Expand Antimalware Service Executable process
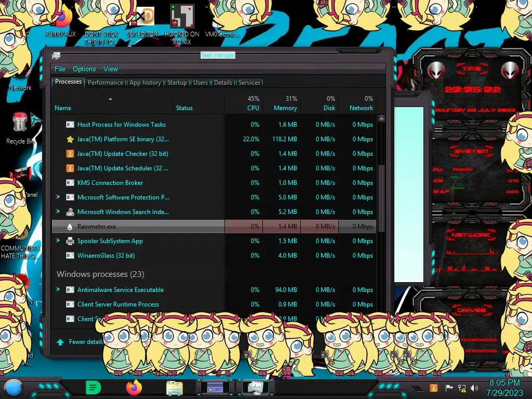The height and width of the screenshot is (399, 532). (x=58, y=289)
